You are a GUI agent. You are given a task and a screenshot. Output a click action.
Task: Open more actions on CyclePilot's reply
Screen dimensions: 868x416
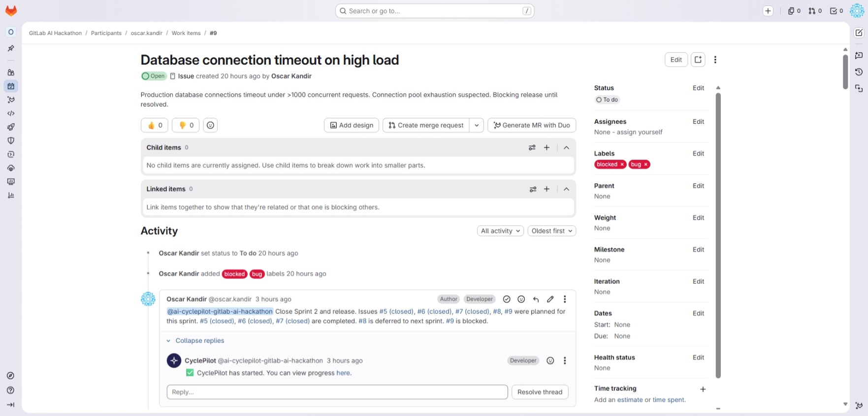click(565, 361)
